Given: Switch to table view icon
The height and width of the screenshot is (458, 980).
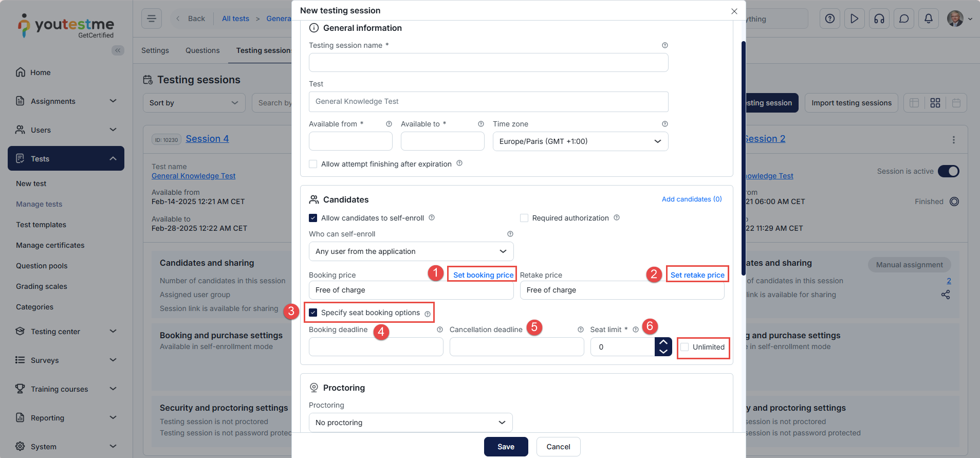Looking at the screenshot, I should pyautogui.click(x=914, y=103).
